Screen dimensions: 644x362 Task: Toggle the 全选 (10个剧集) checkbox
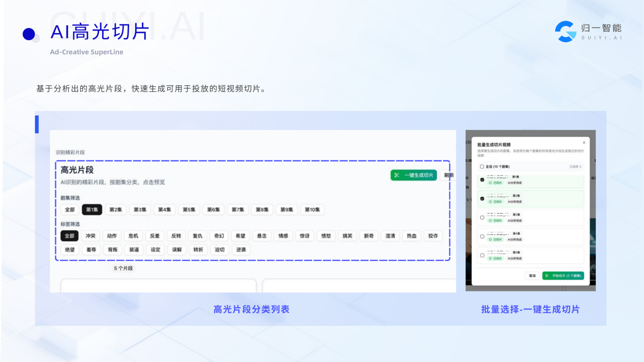tap(482, 167)
